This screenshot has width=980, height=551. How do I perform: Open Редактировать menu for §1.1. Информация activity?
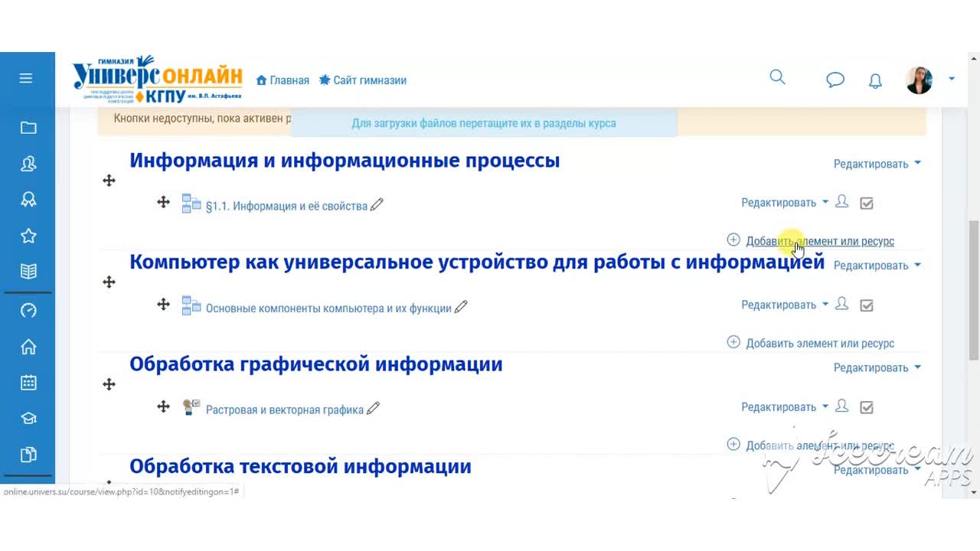pos(785,203)
